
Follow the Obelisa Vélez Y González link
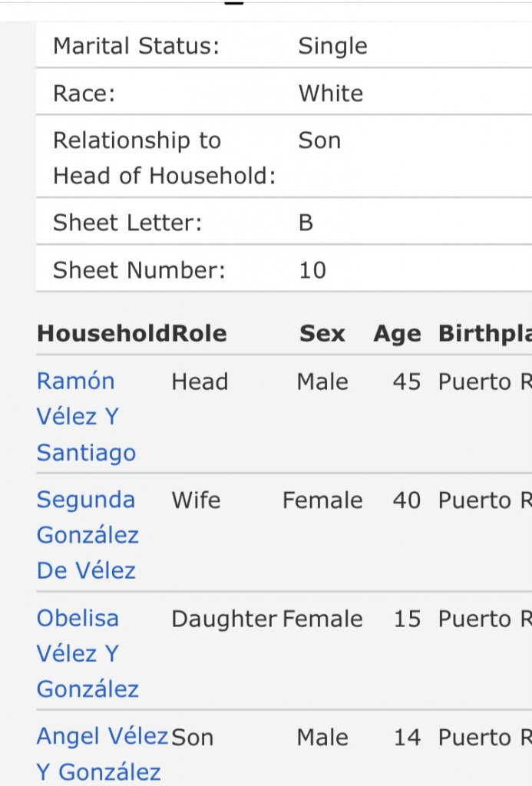pyautogui.click(x=88, y=652)
